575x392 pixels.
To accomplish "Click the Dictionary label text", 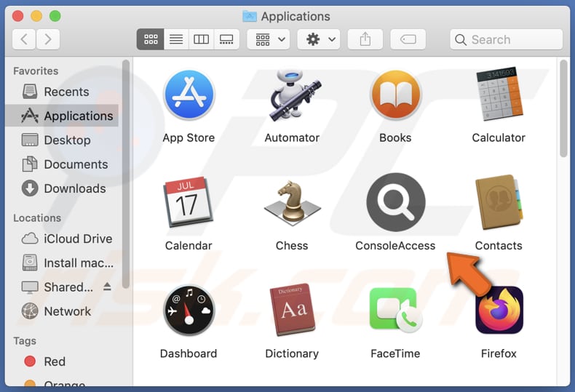I will tap(292, 353).
